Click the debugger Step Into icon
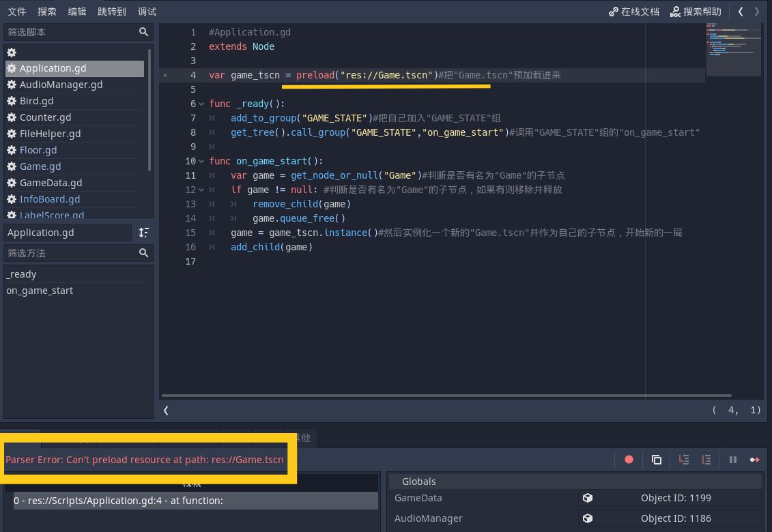 tap(684, 460)
